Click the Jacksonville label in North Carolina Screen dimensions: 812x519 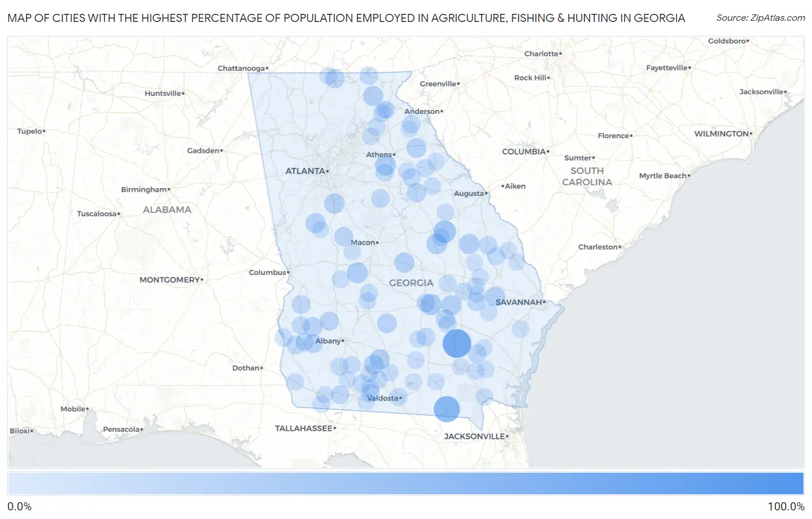(761, 92)
